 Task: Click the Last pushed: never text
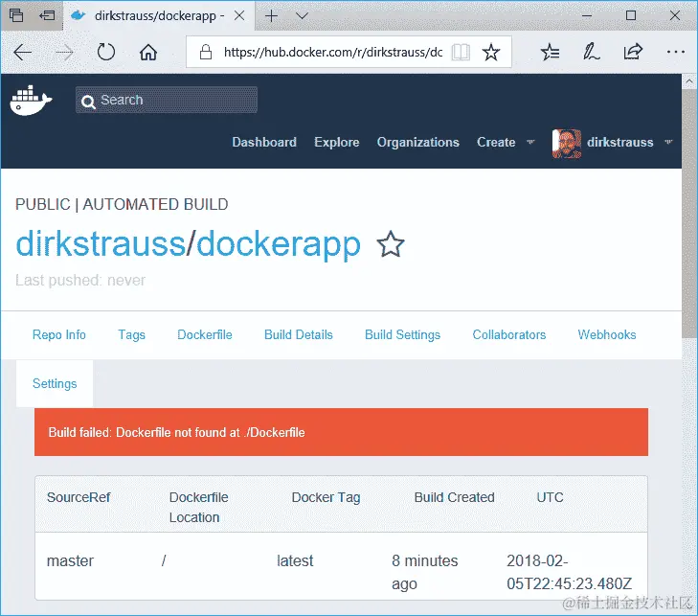(80, 280)
